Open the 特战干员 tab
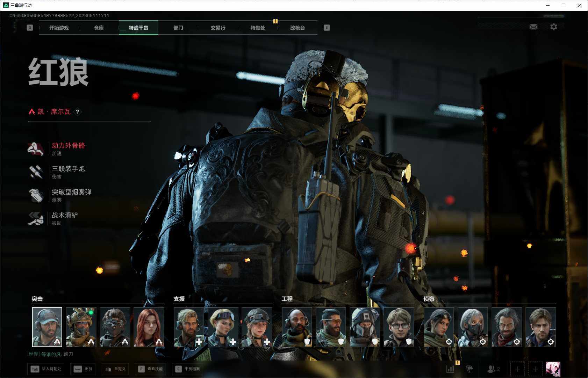This screenshot has width=588, height=378. point(138,28)
